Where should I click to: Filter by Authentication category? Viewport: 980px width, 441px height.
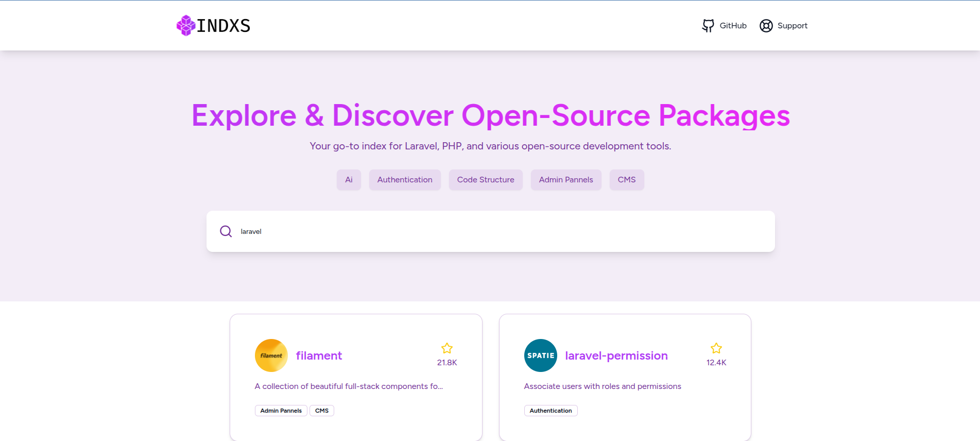[x=405, y=180]
